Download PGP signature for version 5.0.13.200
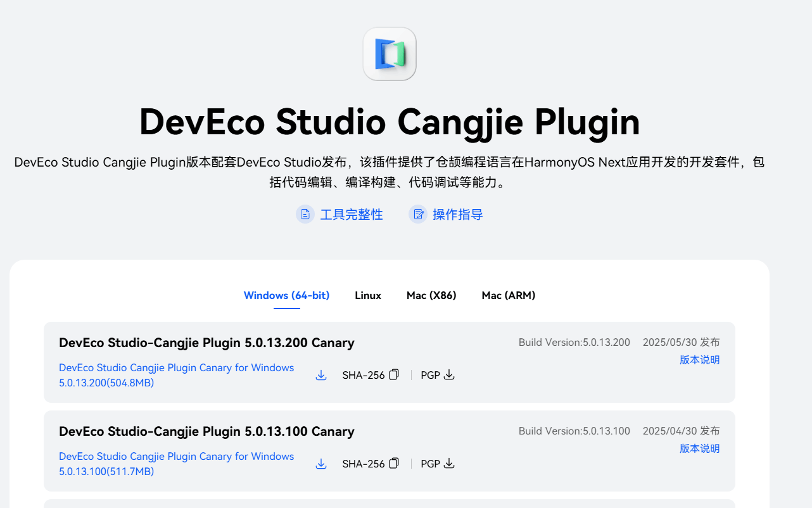812x508 pixels. point(449,374)
